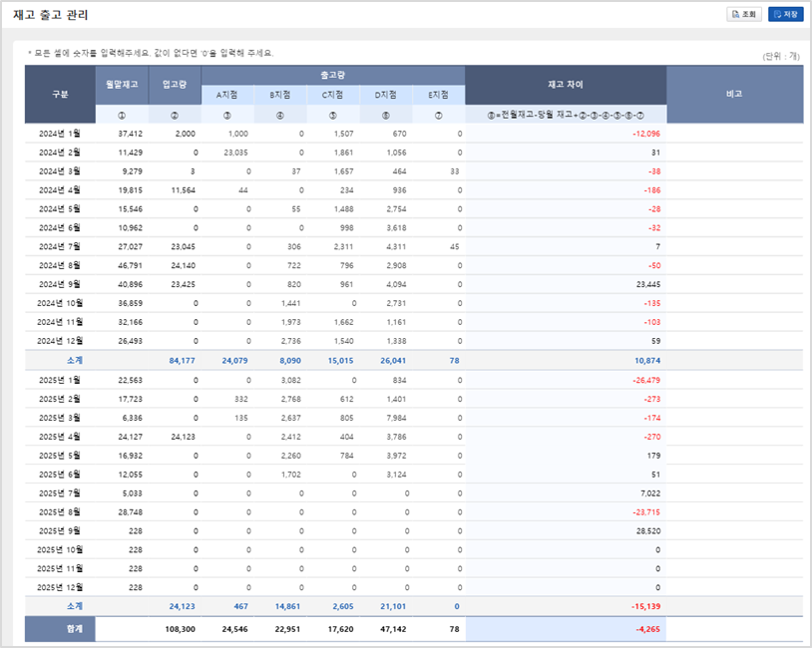Select the 재고 차이 column header
Viewport: 812px width, 648px height.
(x=565, y=85)
